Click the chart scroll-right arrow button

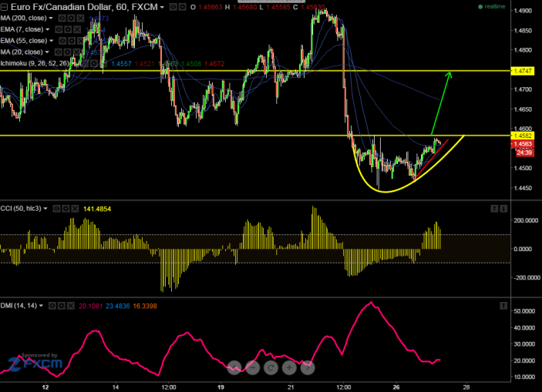click(308, 368)
